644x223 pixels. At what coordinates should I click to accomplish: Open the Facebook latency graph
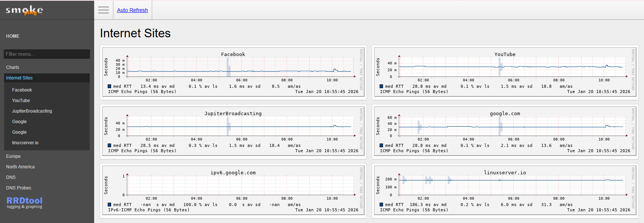pos(233,73)
